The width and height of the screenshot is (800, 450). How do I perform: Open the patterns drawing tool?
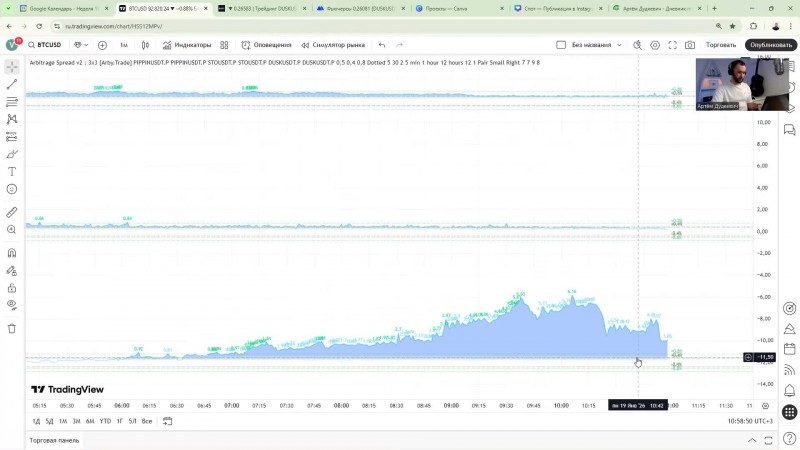coord(12,119)
